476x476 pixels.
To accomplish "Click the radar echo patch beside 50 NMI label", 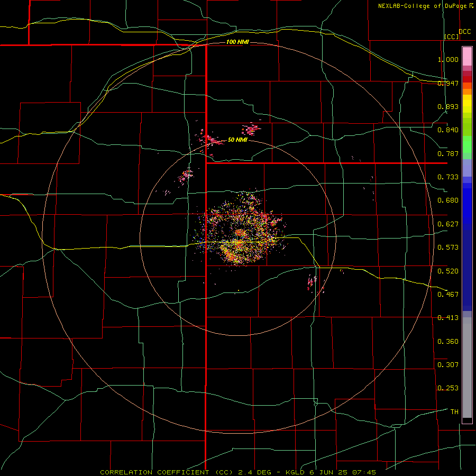I will pyautogui.click(x=213, y=140).
